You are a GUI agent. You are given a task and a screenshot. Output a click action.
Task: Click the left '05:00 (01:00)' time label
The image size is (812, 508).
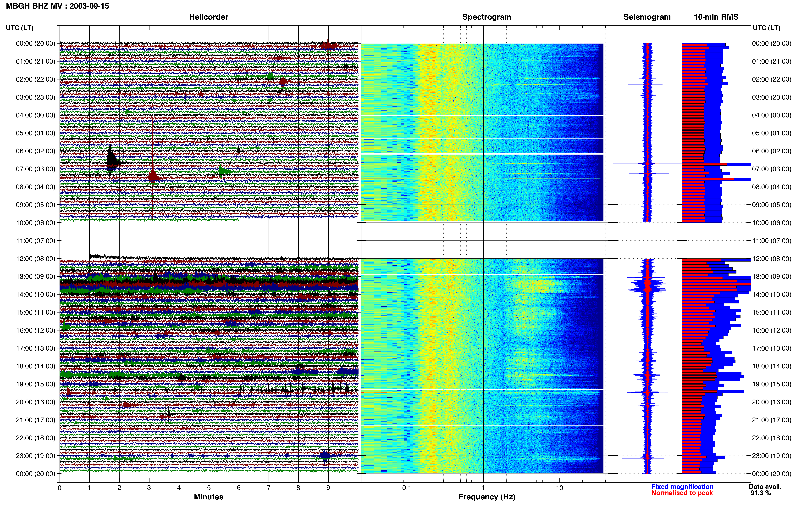36,133
